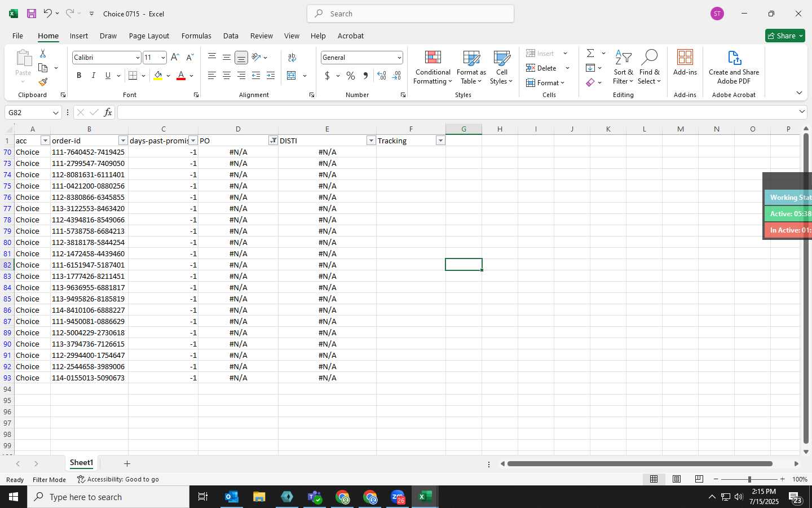The height and width of the screenshot is (508, 812).
Task: Click the Search box in title bar
Action: pyautogui.click(x=411, y=14)
